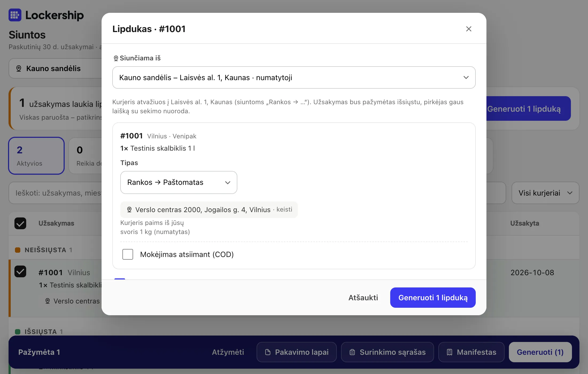Image resolution: width=588 pixels, height=374 pixels.
Task: Click the Užsakymas column header
Action: click(56, 223)
